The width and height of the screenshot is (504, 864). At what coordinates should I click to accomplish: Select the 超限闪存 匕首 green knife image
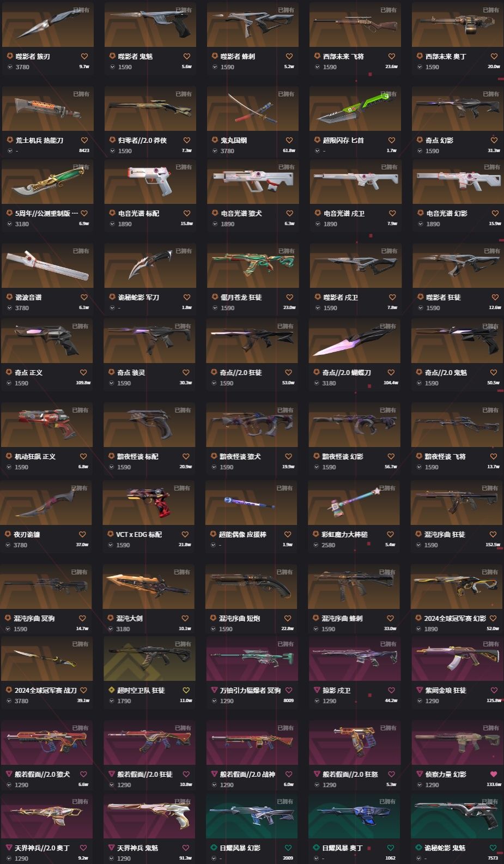(x=355, y=108)
